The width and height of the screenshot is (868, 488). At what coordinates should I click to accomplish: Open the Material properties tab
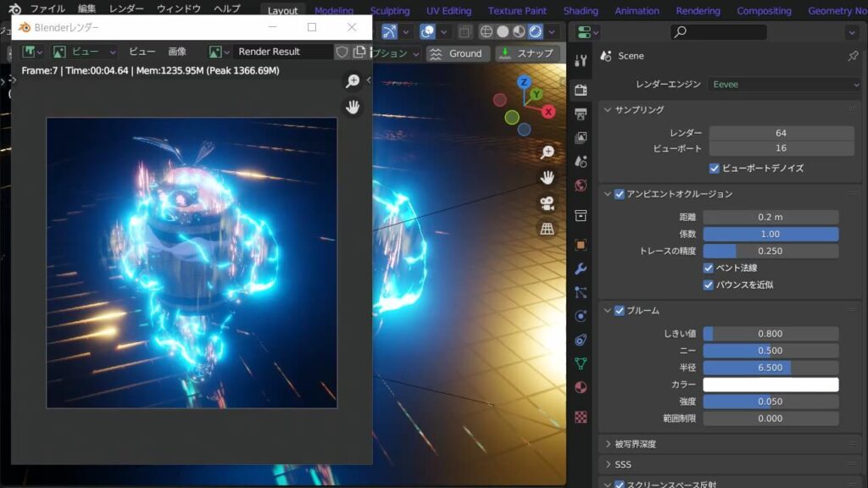(581, 387)
